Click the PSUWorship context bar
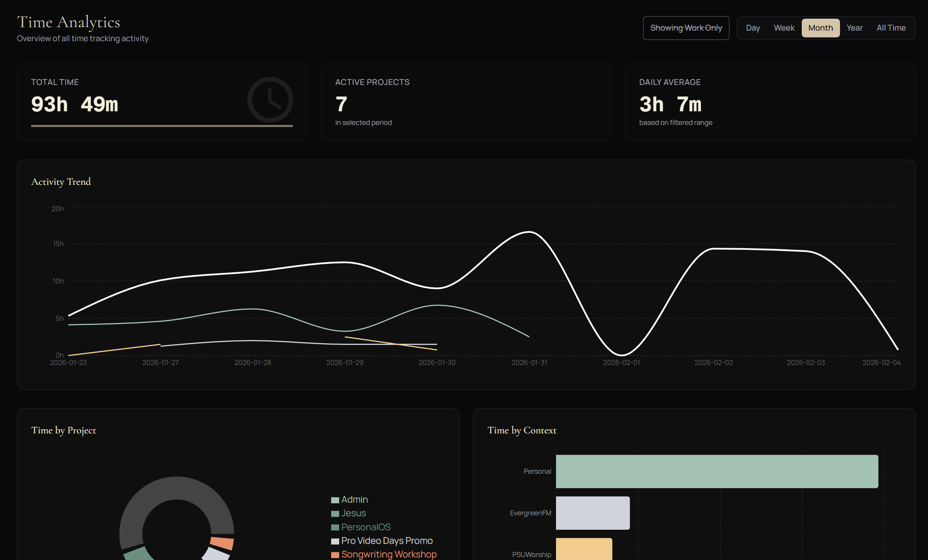Image resolution: width=928 pixels, height=560 pixels. (x=584, y=549)
